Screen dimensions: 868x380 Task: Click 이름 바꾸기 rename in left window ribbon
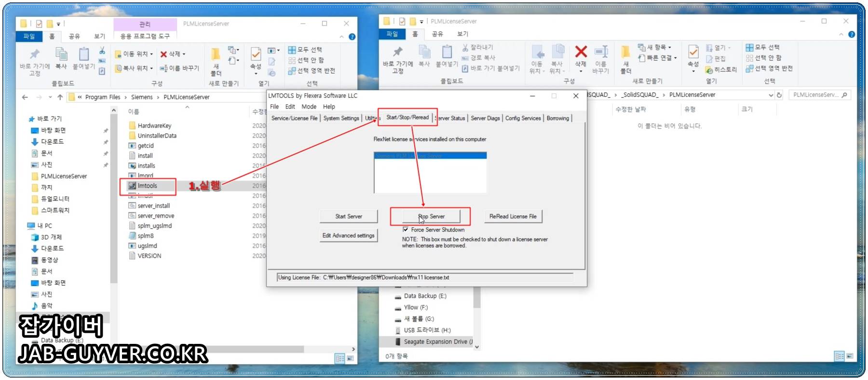coord(179,68)
